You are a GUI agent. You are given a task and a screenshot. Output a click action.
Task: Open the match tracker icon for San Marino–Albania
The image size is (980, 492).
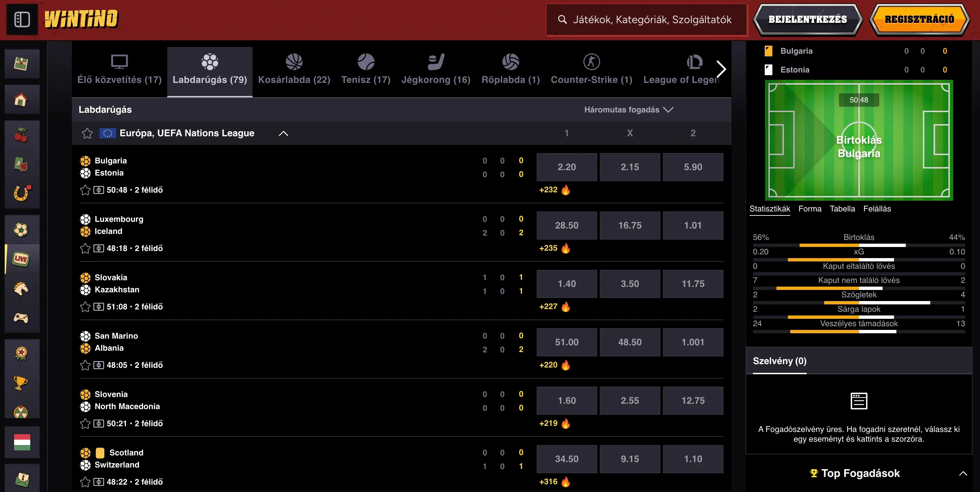point(98,365)
